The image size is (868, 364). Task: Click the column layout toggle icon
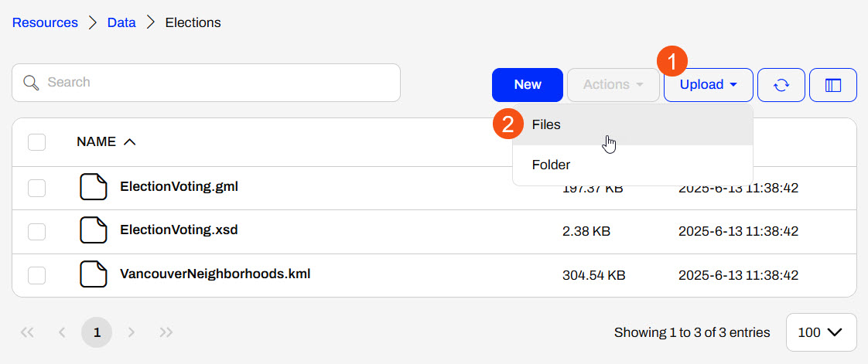click(833, 85)
